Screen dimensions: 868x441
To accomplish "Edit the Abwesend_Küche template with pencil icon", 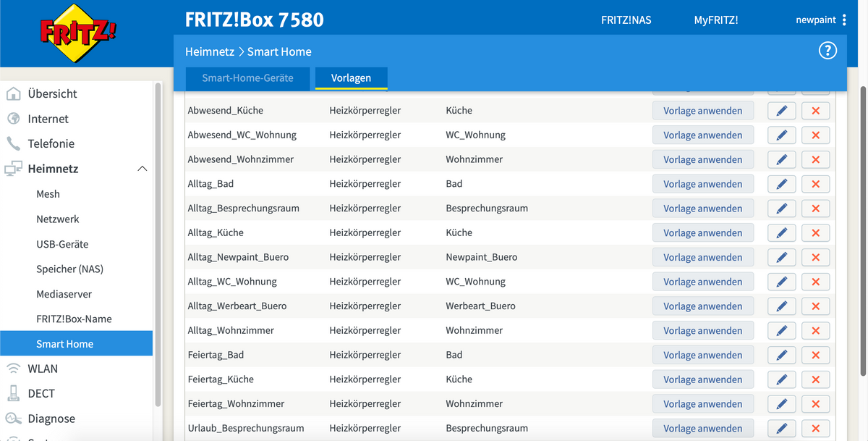I will coord(781,111).
